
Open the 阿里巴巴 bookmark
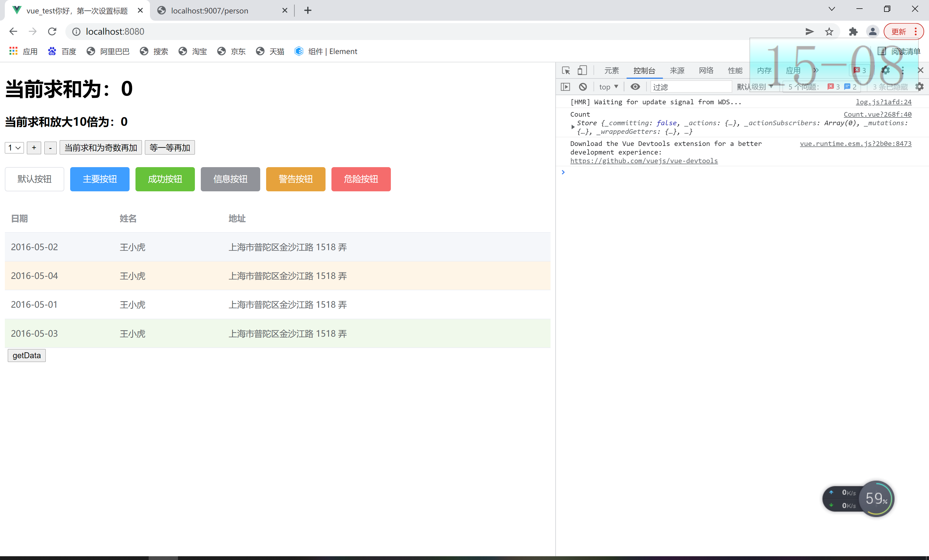click(108, 51)
